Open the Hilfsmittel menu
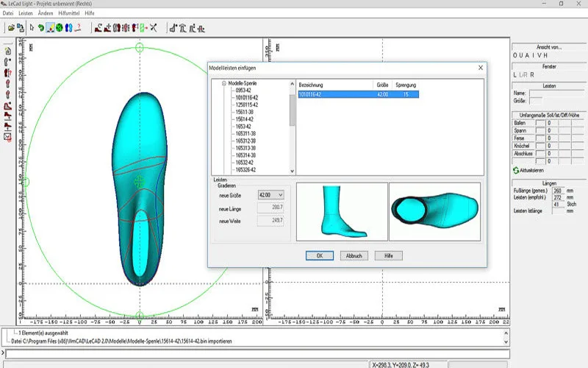 click(x=69, y=13)
